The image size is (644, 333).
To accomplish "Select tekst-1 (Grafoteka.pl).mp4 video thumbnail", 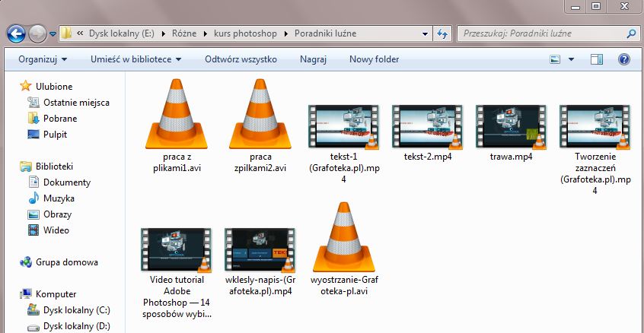I will (344, 127).
